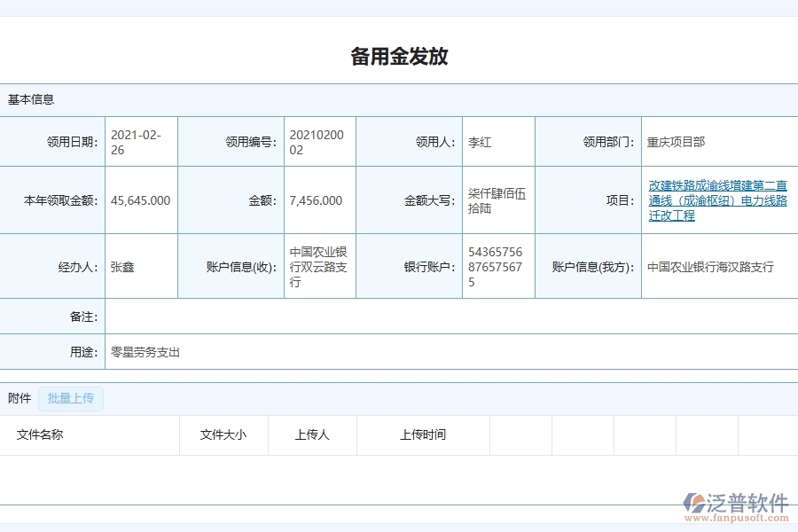Image resolution: width=798 pixels, height=532 pixels.
Task: Click the 上传时间 column header
Action: pyautogui.click(x=423, y=435)
